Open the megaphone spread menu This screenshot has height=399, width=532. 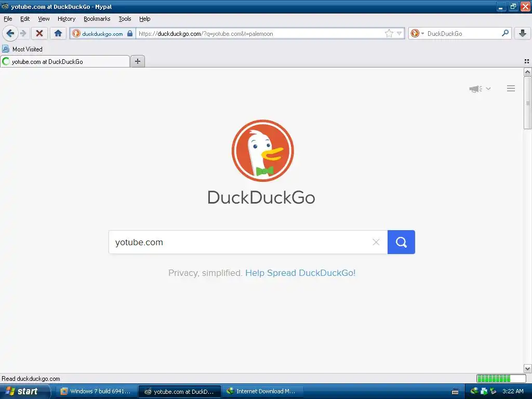[480, 88]
